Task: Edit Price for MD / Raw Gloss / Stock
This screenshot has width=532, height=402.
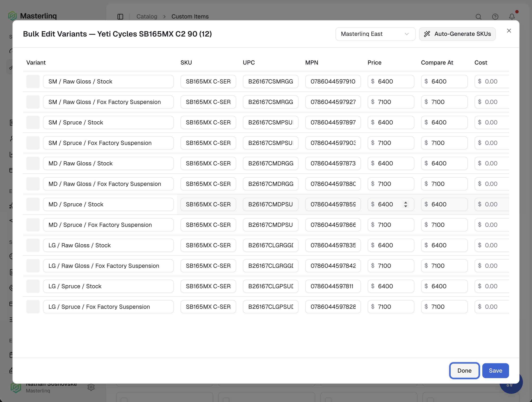Action: point(391,163)
